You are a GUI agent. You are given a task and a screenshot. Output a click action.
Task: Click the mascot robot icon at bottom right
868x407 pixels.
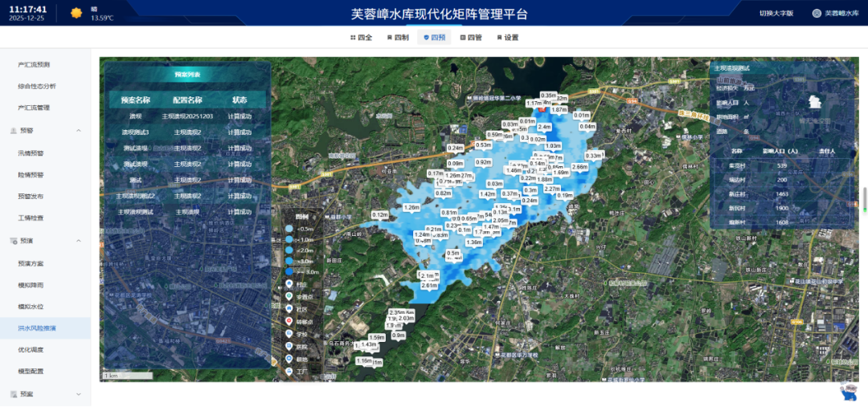coord(849,391)
